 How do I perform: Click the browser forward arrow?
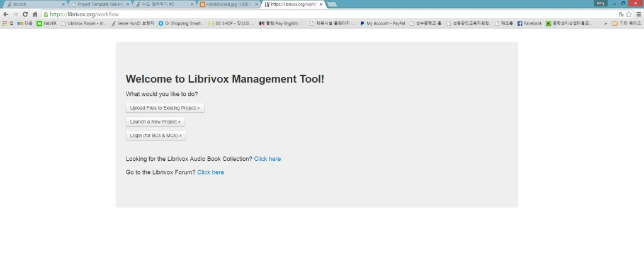16,14
